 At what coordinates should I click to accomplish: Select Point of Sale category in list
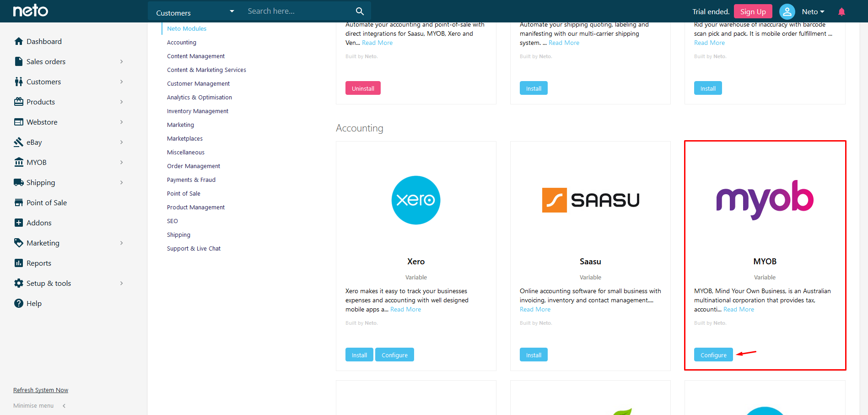point(183,193)
